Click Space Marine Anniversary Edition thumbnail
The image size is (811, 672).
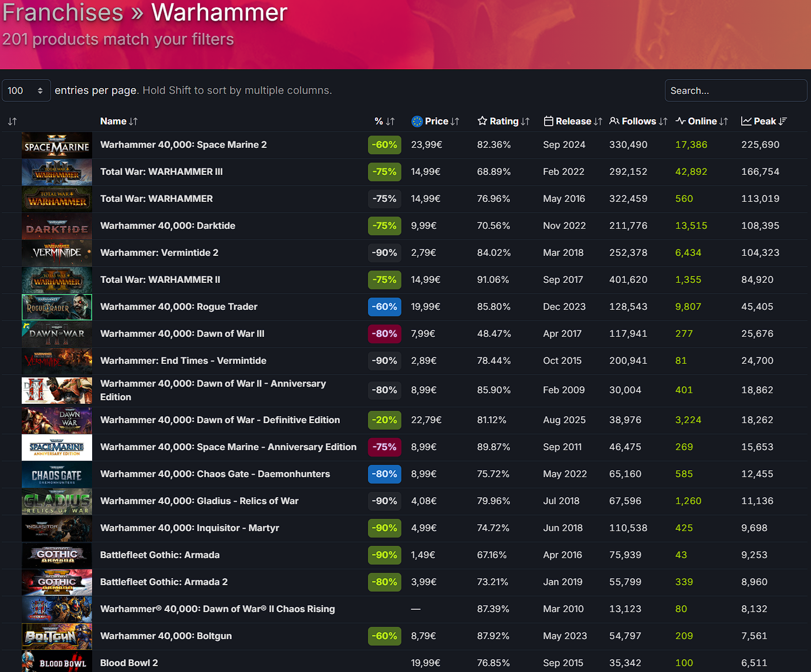57,447
